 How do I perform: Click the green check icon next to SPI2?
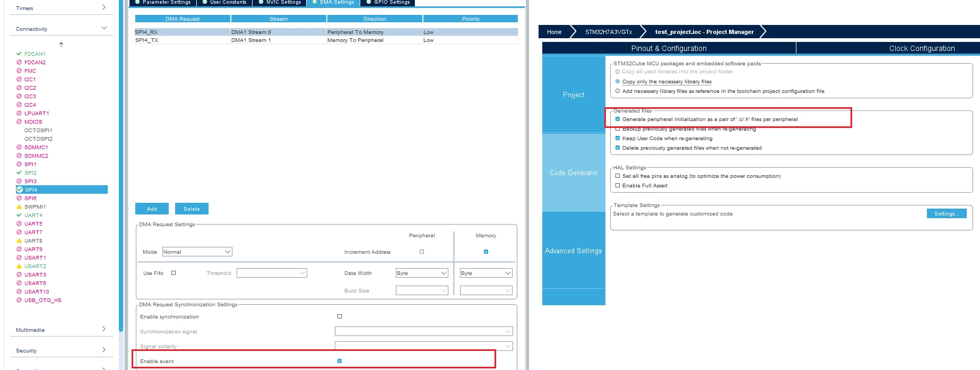19,173
